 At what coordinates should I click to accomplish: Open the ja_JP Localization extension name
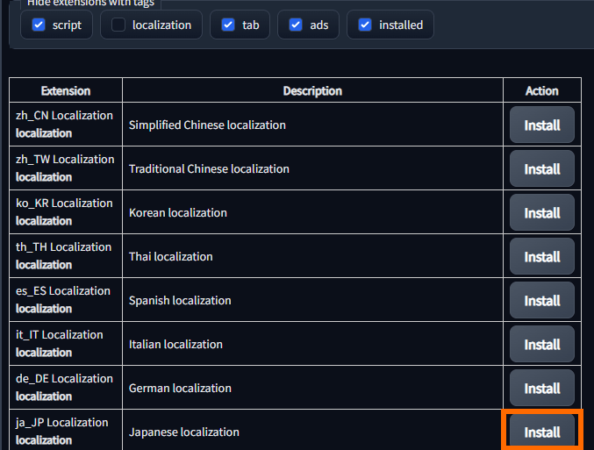click(62, 423)
